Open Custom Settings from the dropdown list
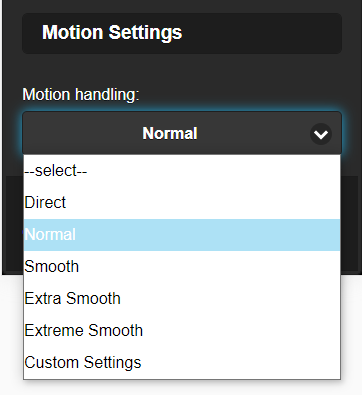Viewport: 362px width, 395px height. [x=182, y=363]
